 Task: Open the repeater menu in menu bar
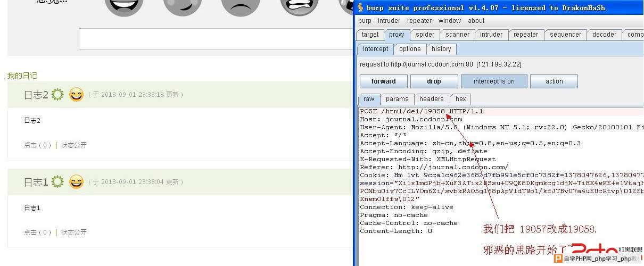419,21
